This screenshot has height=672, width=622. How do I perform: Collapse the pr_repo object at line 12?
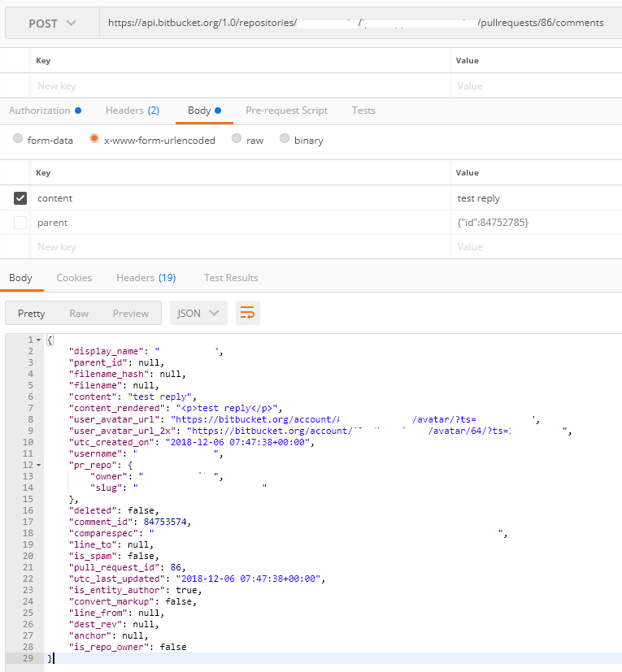38,465
